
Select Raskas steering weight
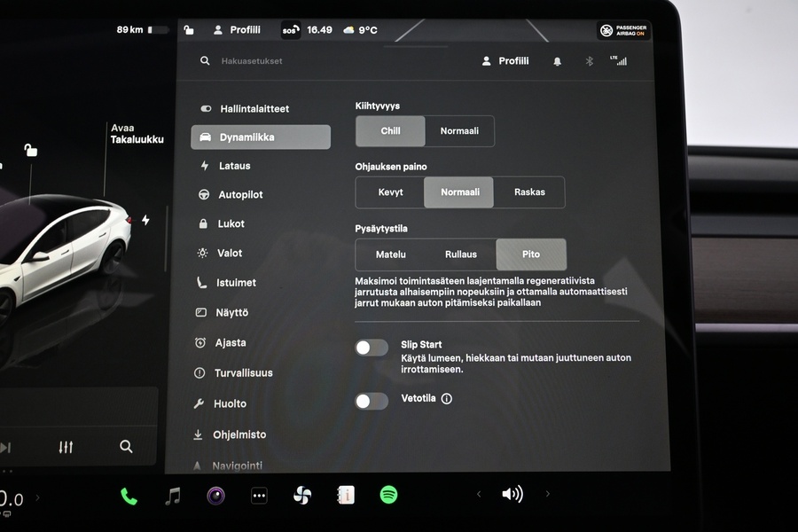click(x=529, y=192)
